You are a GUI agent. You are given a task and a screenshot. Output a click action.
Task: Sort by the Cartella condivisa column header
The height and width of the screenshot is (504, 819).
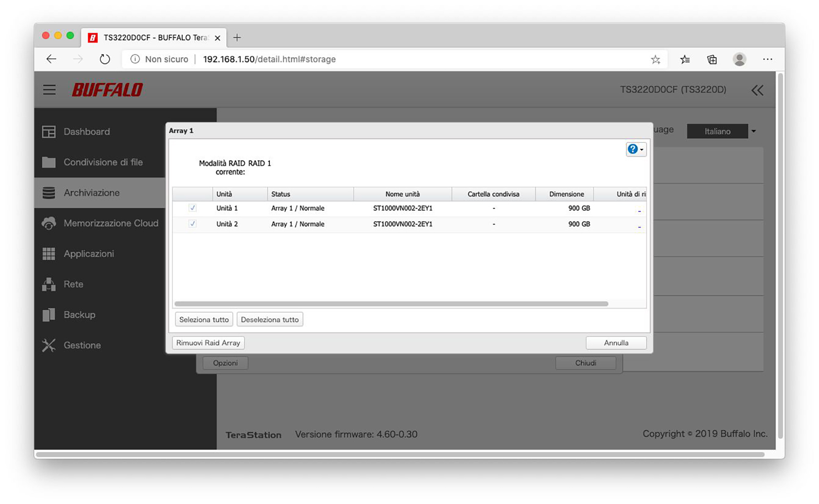click(493, 194)
